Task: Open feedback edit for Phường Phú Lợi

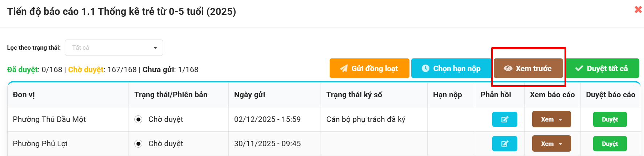Action: [x=504, y=144]
